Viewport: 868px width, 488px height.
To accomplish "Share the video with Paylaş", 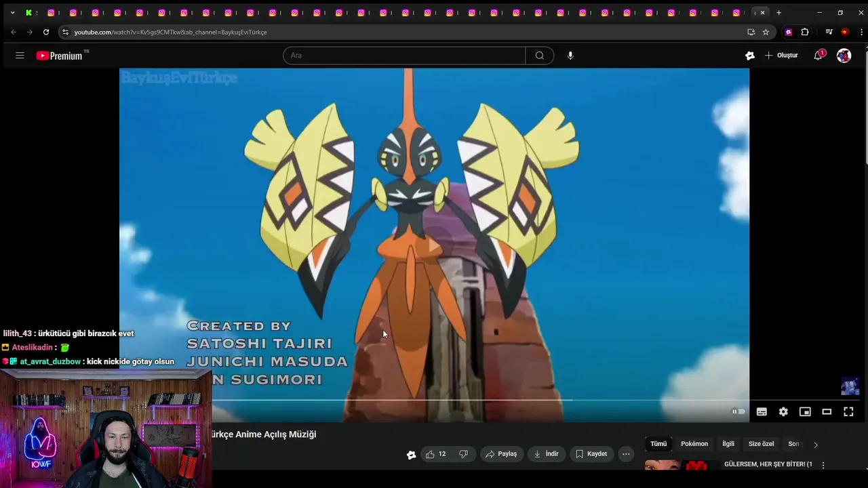I will click(501, 454).
